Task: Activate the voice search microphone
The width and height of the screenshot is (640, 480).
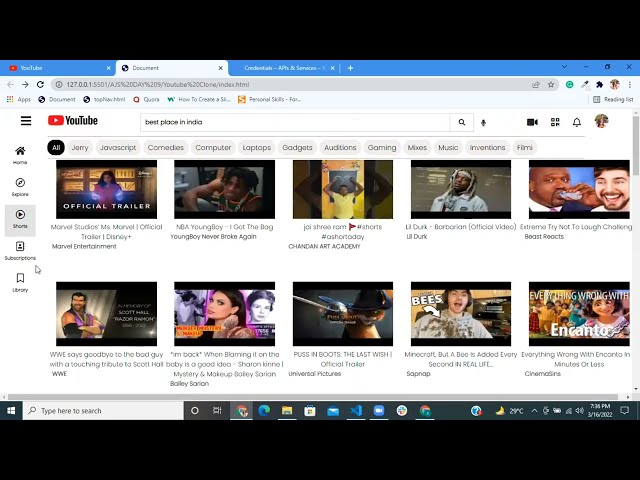Action: [483, 122]
